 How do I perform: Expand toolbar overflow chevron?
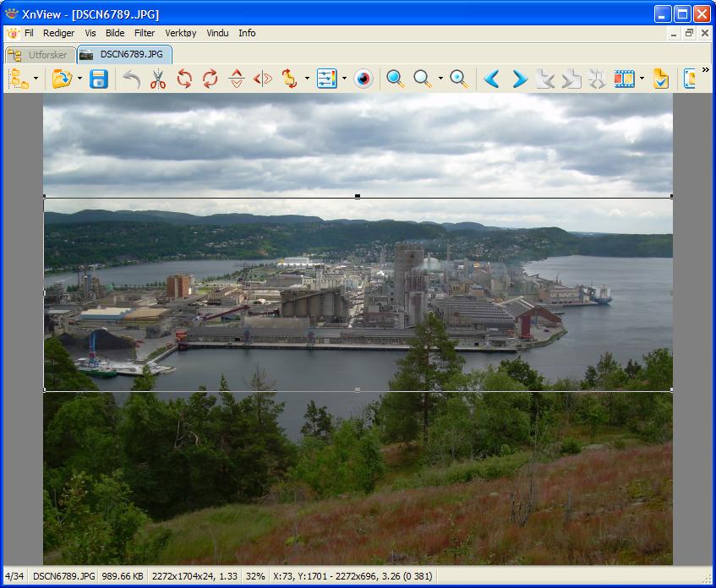(x=706, y=70)
